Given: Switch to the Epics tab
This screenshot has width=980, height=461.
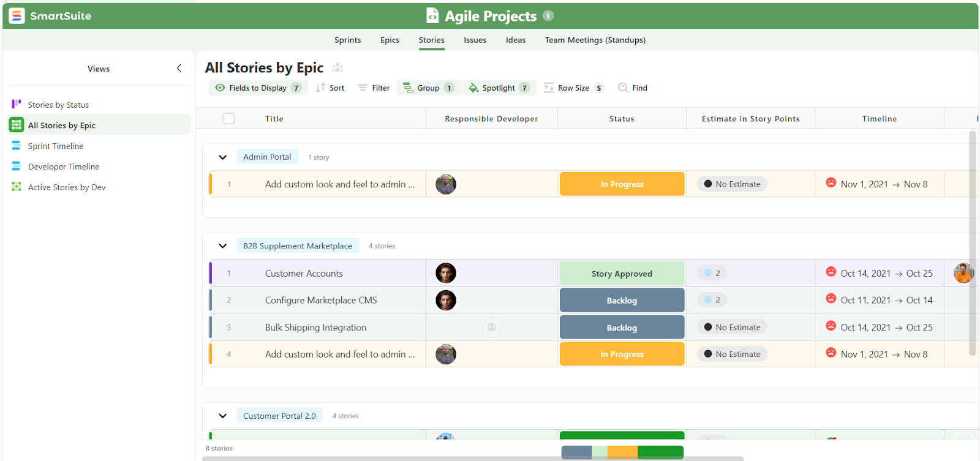Looking at the screenshot, I should pos(390,40).
